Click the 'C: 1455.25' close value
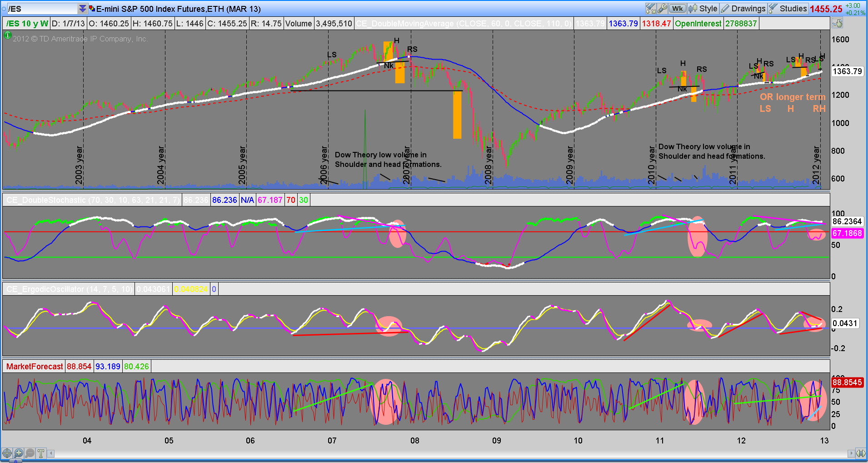Image resolution: width=868 pixels, height=463 pixels. click(x=227, y=24)
